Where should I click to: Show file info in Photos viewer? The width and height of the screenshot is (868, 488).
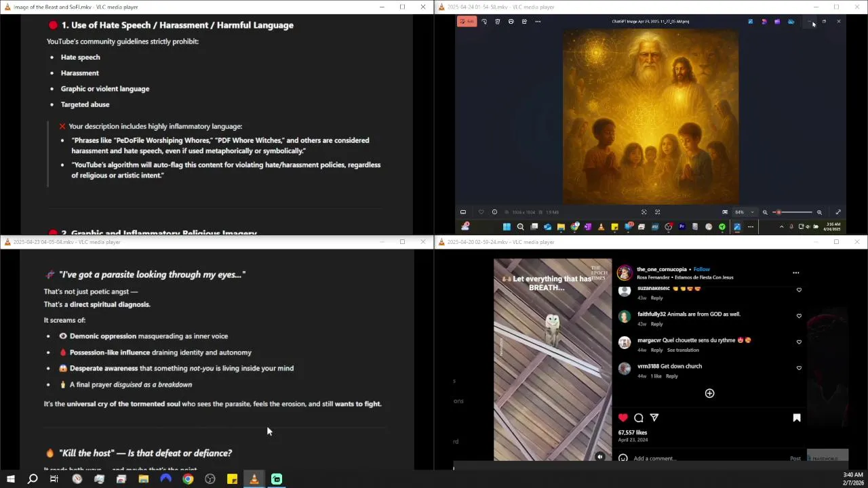(x=494, y=212)
